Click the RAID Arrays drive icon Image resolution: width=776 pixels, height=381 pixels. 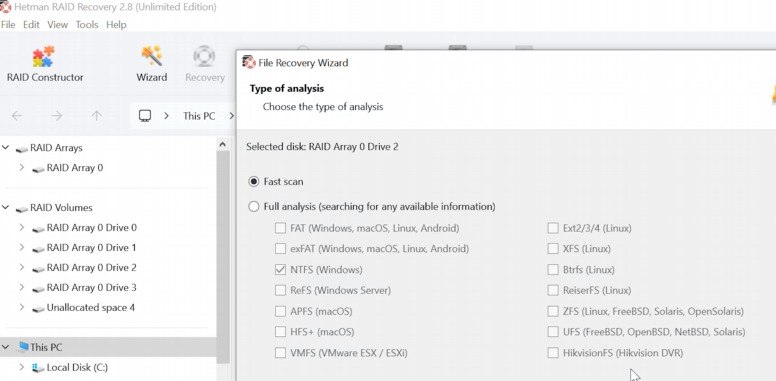(x=22, y=148)
